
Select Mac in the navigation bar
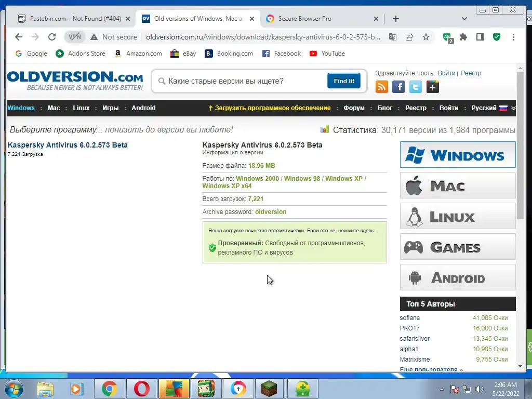click(x=54, y=108)
